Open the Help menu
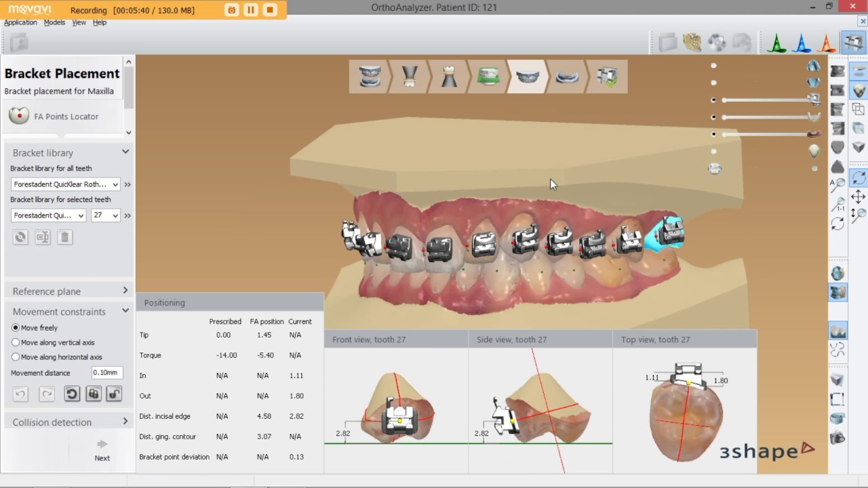This screenshot has height=488, width=868. click(100, 22)
